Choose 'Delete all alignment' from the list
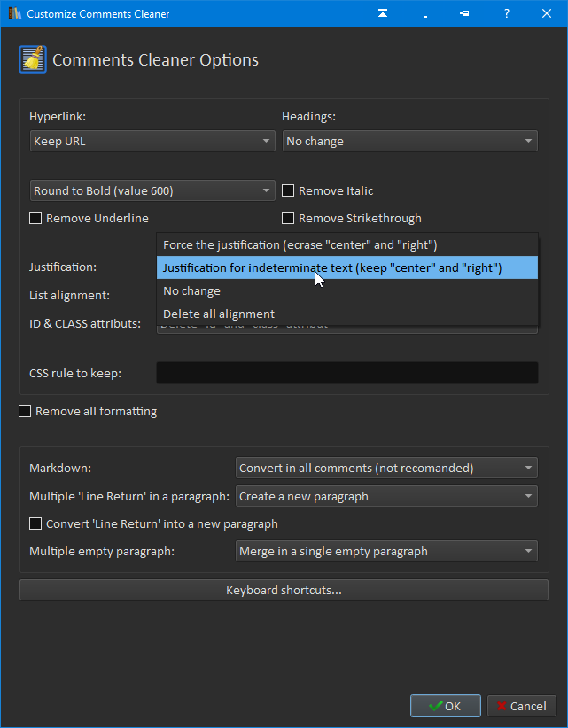The width and height of the screenshot is (568, 728). (219, 314)
